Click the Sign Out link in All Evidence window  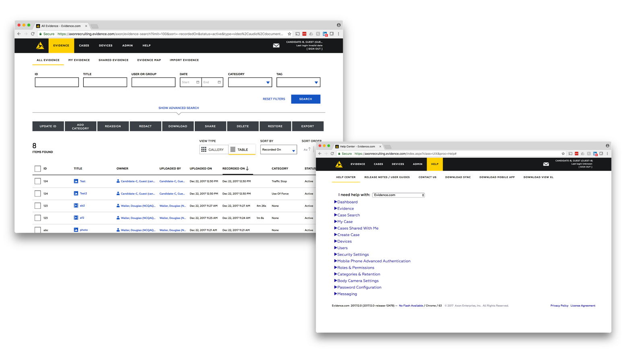(x=315, y=49)
